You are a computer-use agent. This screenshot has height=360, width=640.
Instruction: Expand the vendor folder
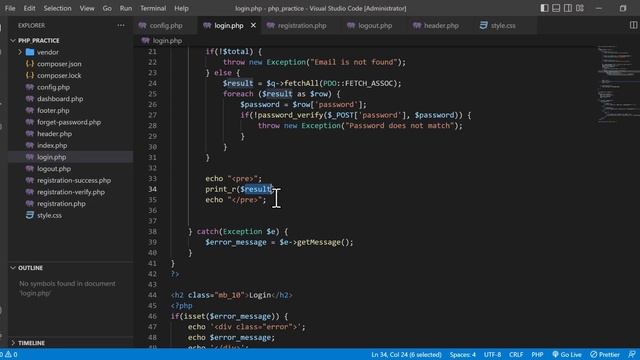coord(48,52)
